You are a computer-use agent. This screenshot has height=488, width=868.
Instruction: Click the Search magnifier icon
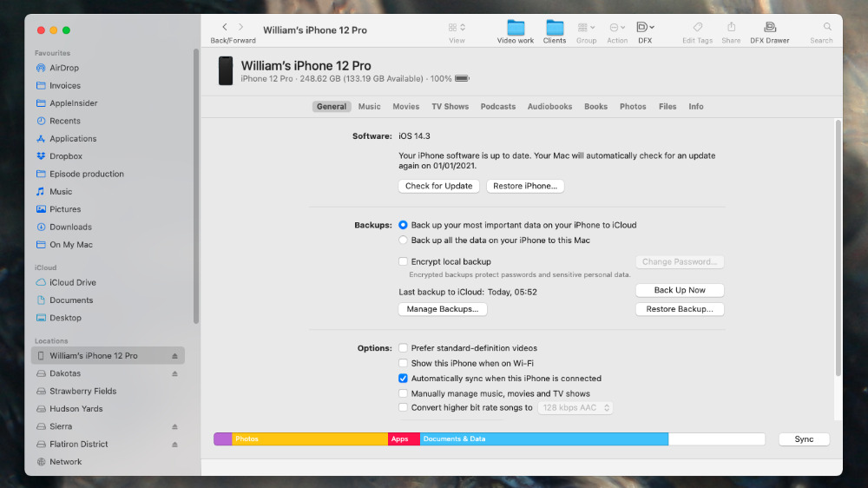tap(827, 27)
